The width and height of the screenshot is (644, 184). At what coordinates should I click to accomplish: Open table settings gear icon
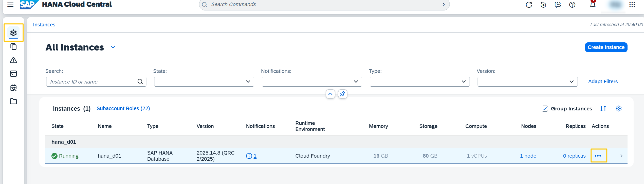coord(619,109)
